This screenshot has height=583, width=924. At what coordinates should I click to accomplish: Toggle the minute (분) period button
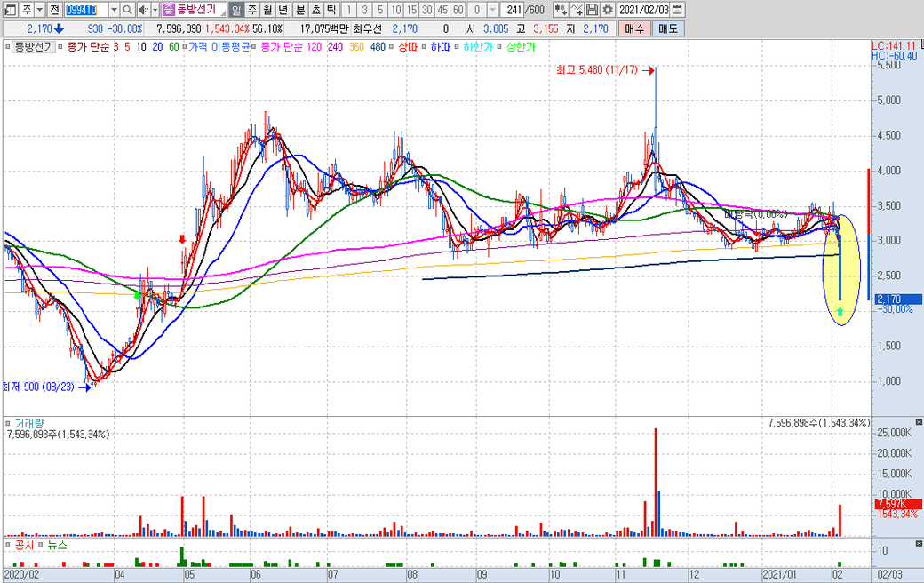point(299,10)
